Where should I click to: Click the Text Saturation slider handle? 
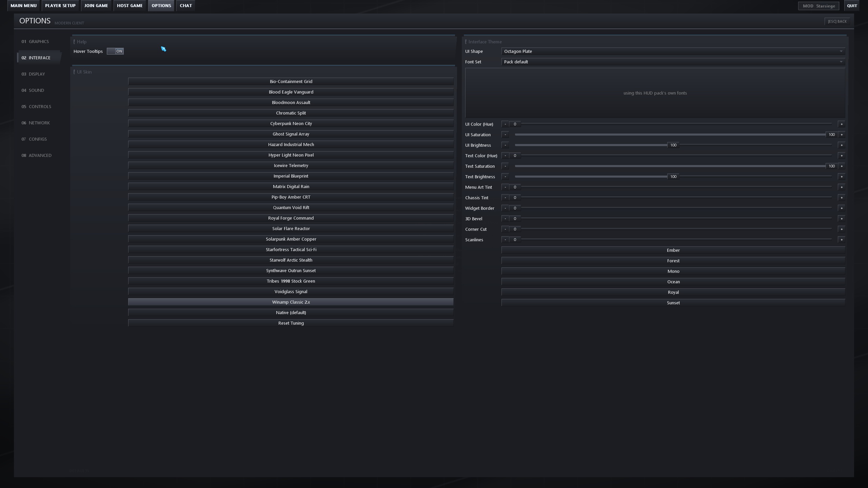(x=831, y=166)
